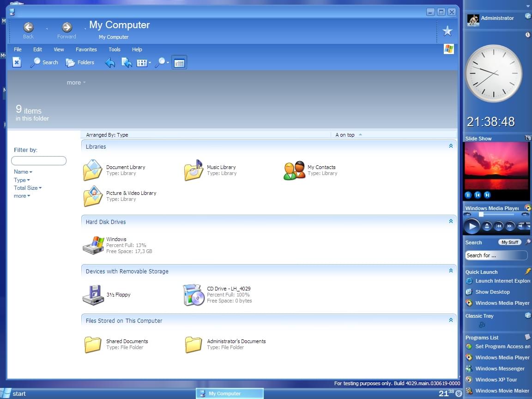Viewport: 532px width, 399px height.
Task: Click the Favorites star icon
Action: 447,31
